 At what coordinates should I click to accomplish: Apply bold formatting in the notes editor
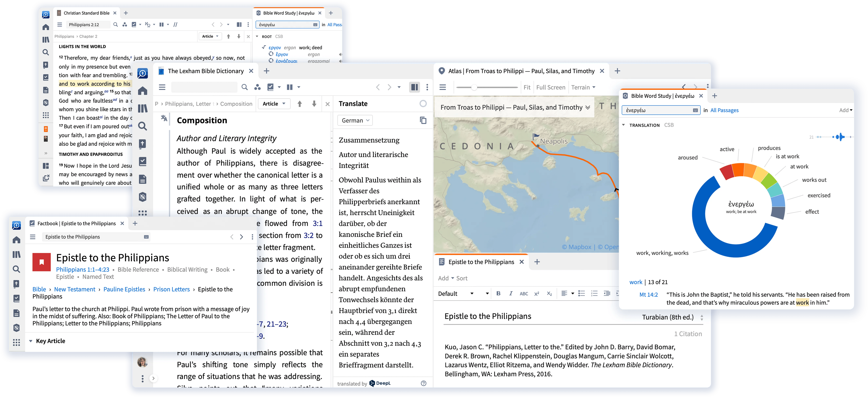498,293
